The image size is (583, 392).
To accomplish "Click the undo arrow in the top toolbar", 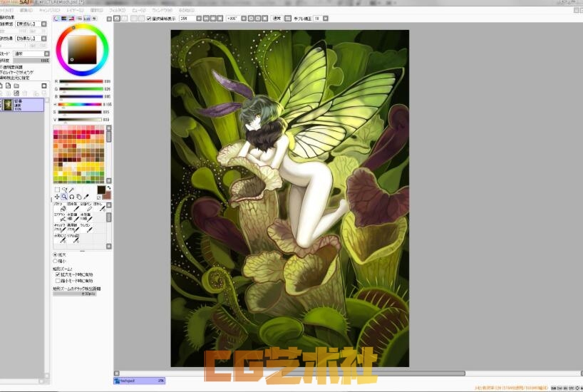I will pyautogui.click(x=117, y=19).
